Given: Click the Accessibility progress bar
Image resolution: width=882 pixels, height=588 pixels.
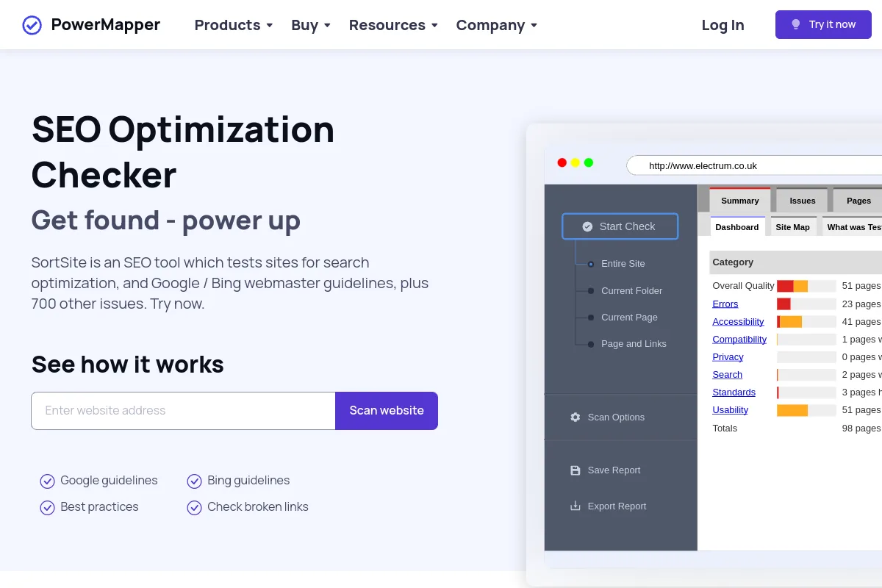Looking at the screenshot, I should 806,321.
